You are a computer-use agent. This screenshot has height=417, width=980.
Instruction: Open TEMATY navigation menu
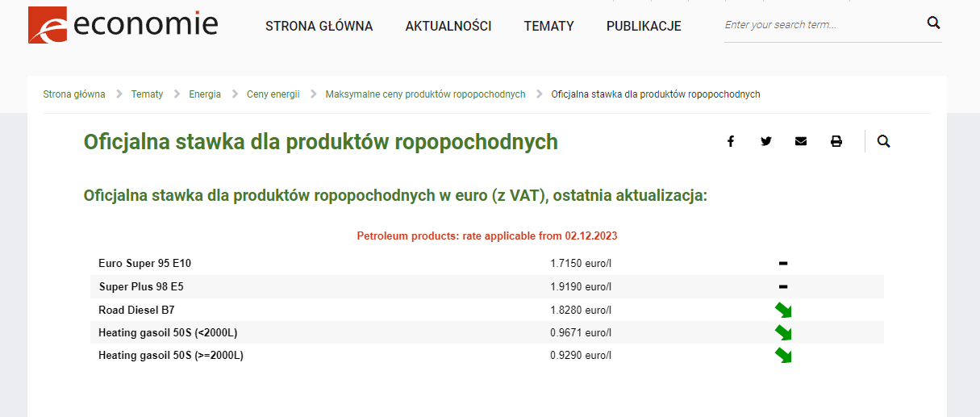(x=548, y=26)
